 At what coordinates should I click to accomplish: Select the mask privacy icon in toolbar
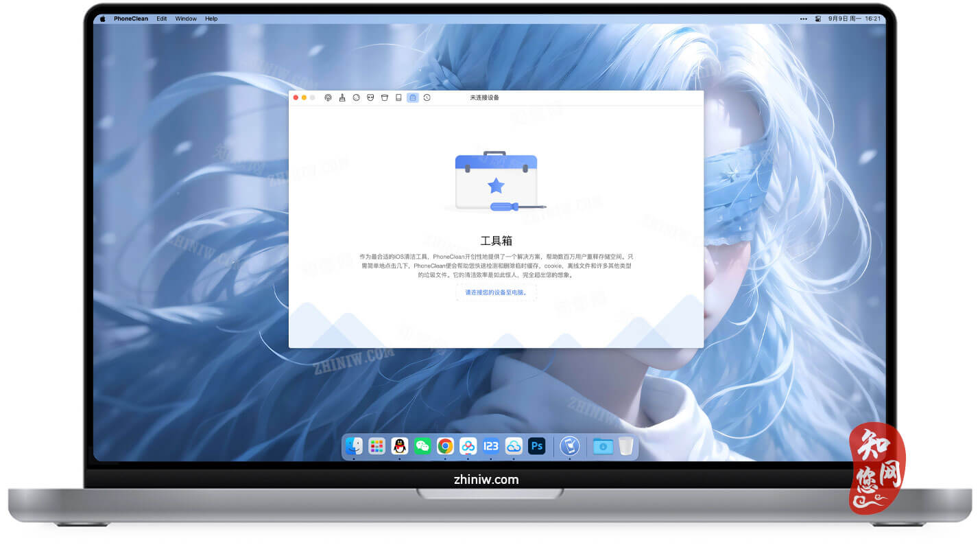(370, 97)
